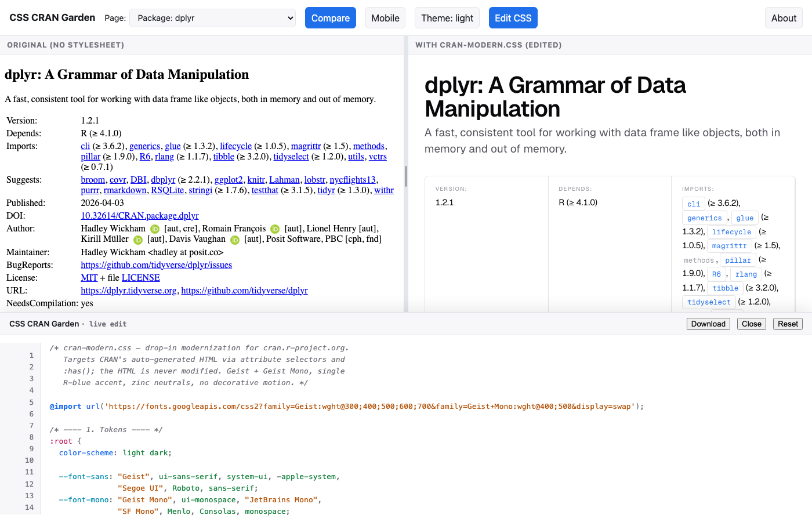812x522 pixels.
Task: Click the version value 1.2.1 in styled pane
Action: pos(445,202)
